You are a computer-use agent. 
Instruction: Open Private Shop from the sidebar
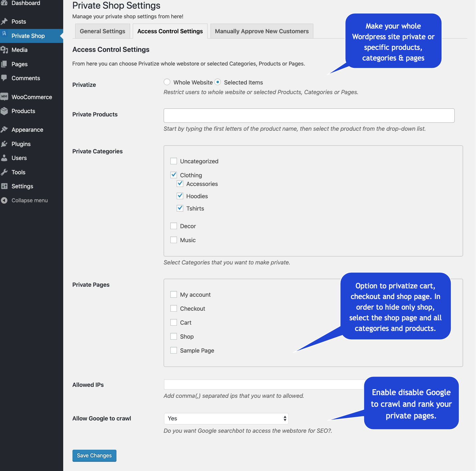[28, 36]
